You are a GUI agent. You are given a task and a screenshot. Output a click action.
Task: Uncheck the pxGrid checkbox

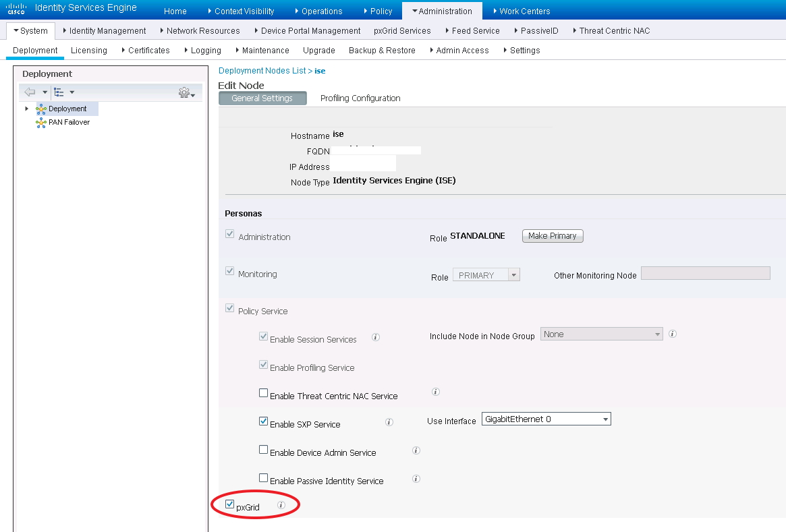coord(229,504)
